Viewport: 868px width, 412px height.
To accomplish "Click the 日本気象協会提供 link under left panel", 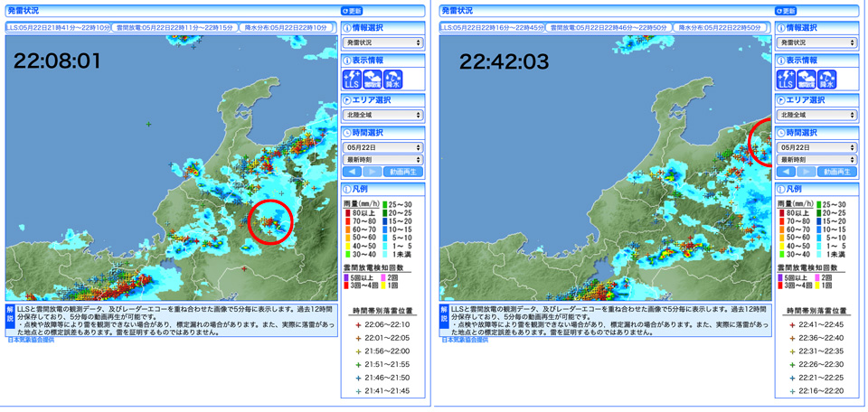I will pos(31,340).
